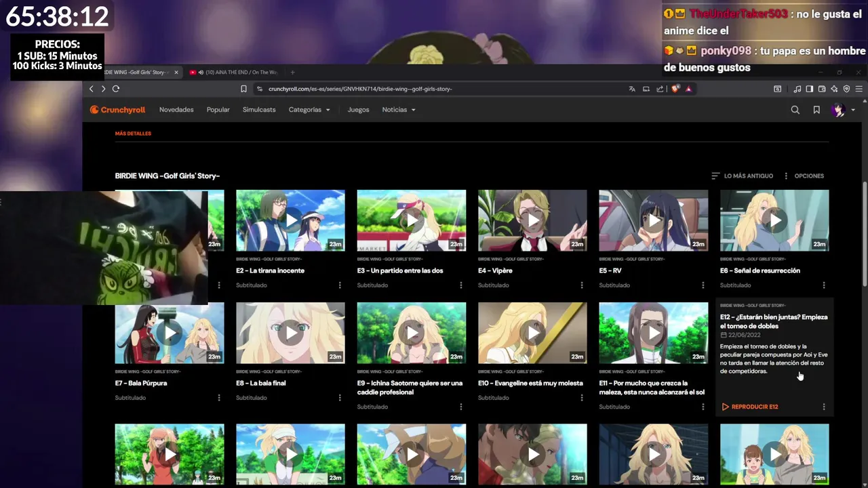Open the Popular section
Image resolution: width=868 pixels, height=488 pixels.
(x=218, y=110)
